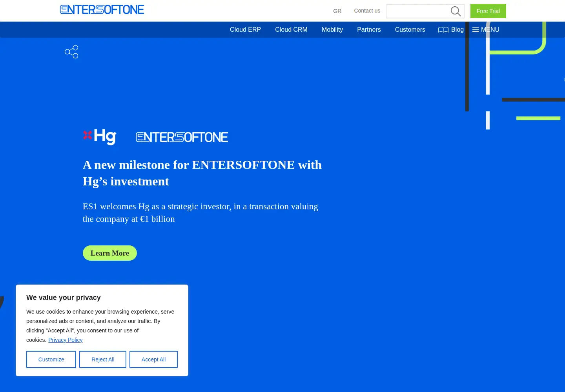Open the Mobility menu item

(332, 30)
